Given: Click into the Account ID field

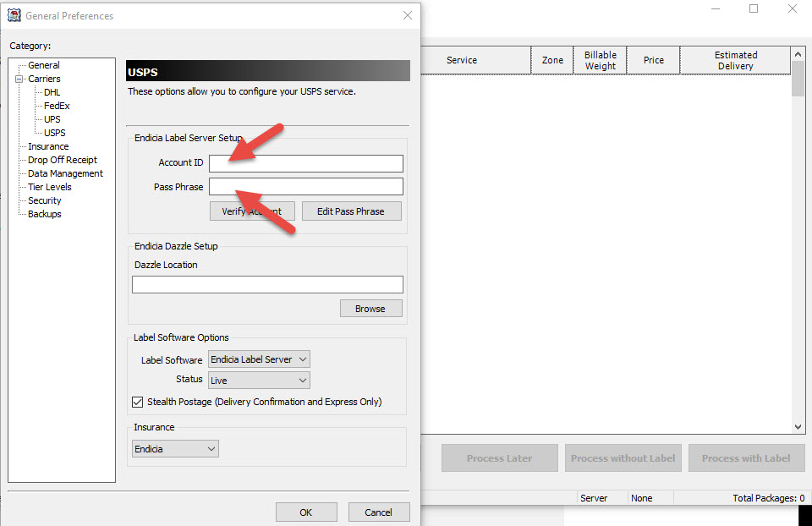Looking at the screenshot, I should 306,163.
